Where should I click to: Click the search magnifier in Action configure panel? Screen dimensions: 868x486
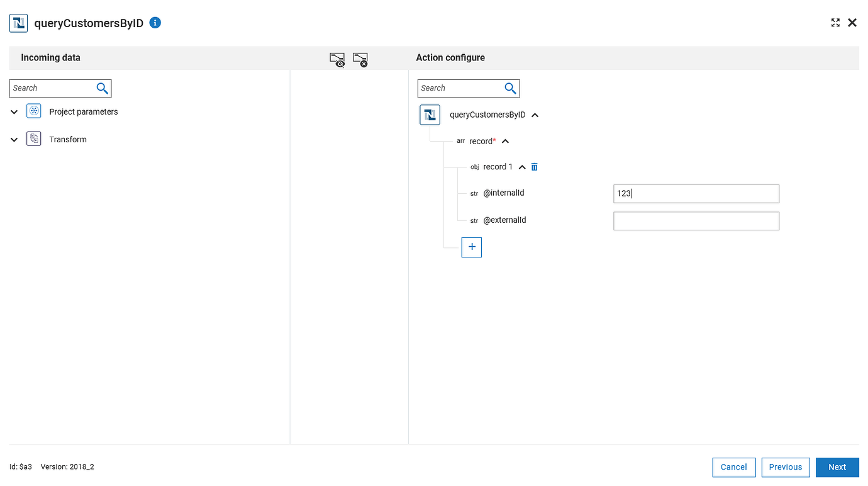coord(510,88)
